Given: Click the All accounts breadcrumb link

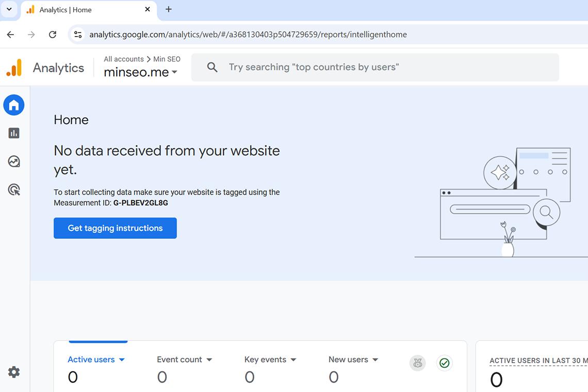Looking at the screenshot, I should [x=124, y=59].
